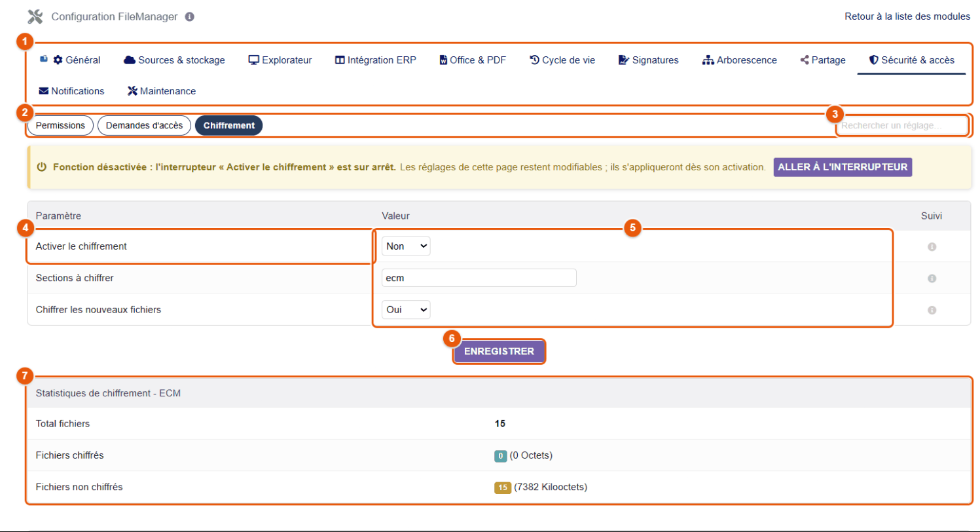Screen dimensions: 980x532
Task: Click the 0 badge beside Fichiers chiffrés
Action: coord(501,455)
